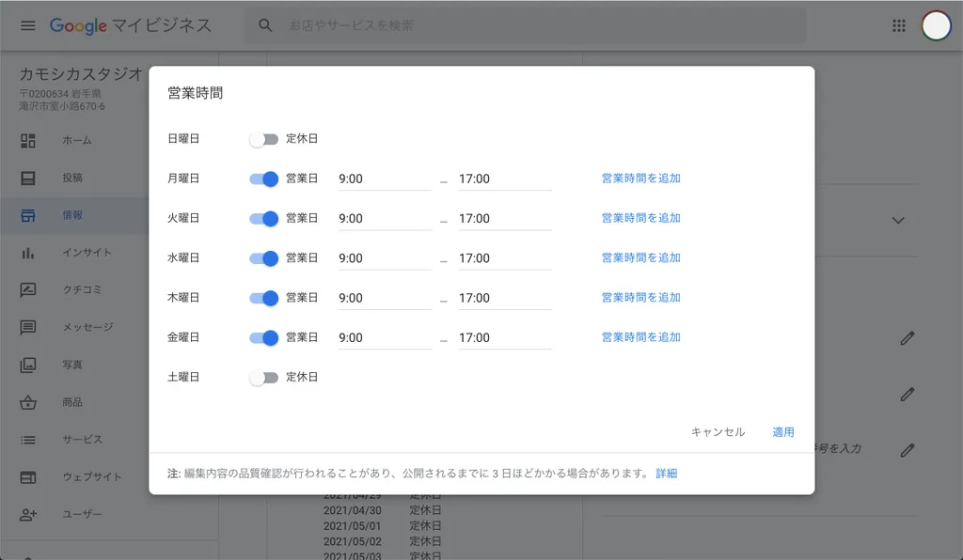Open 水曜日 closing time 17:00 field
The image size is (963, 560).
[x=505, y=258]
